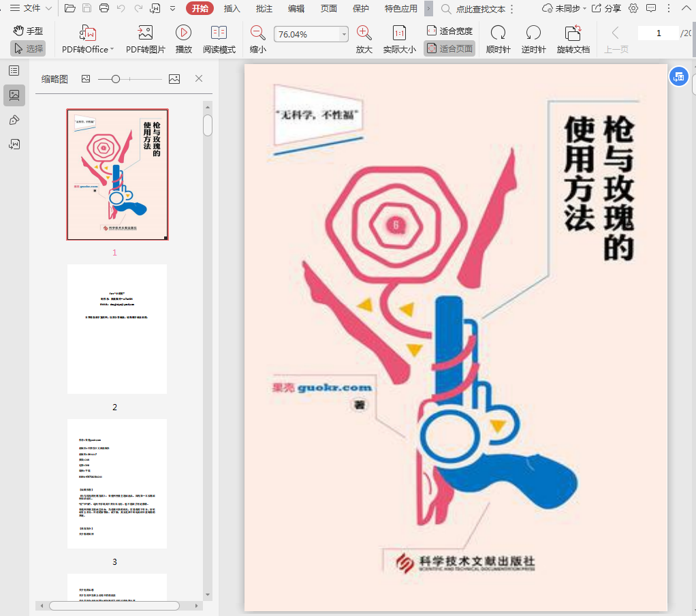Screen dimensions: 696x616
Task: Click thumbnail panel scroll up arrow
Action: coord(207,107)
